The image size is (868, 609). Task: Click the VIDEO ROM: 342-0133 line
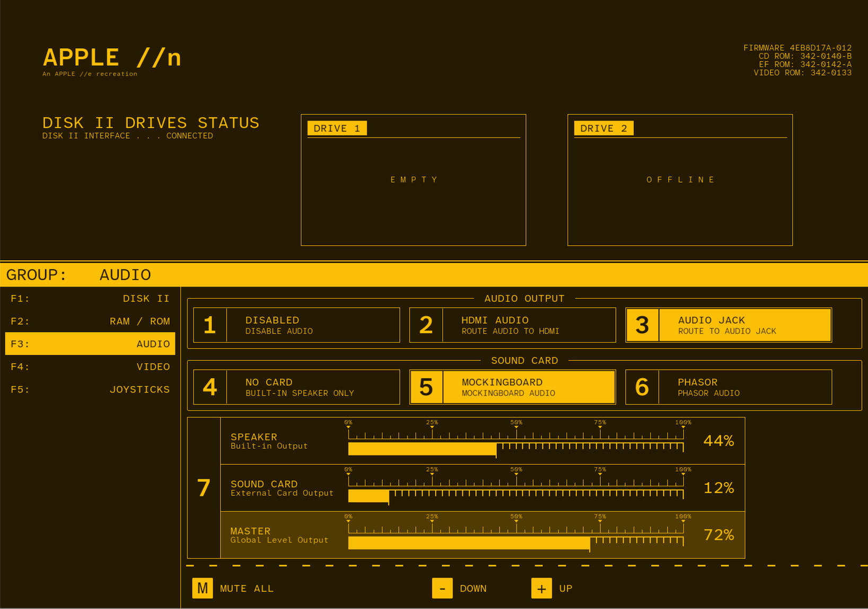[x=803, y=73]
